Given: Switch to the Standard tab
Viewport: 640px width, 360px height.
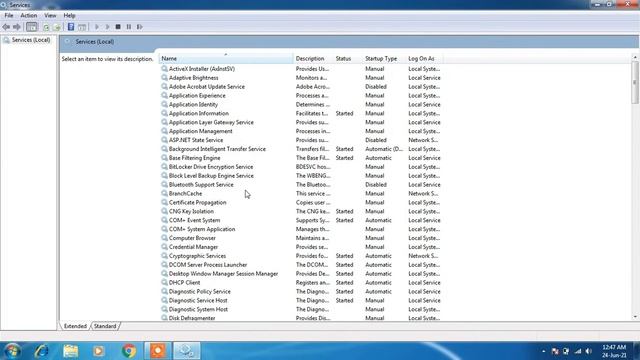Looking at the screenshot, I should (105, 326).
